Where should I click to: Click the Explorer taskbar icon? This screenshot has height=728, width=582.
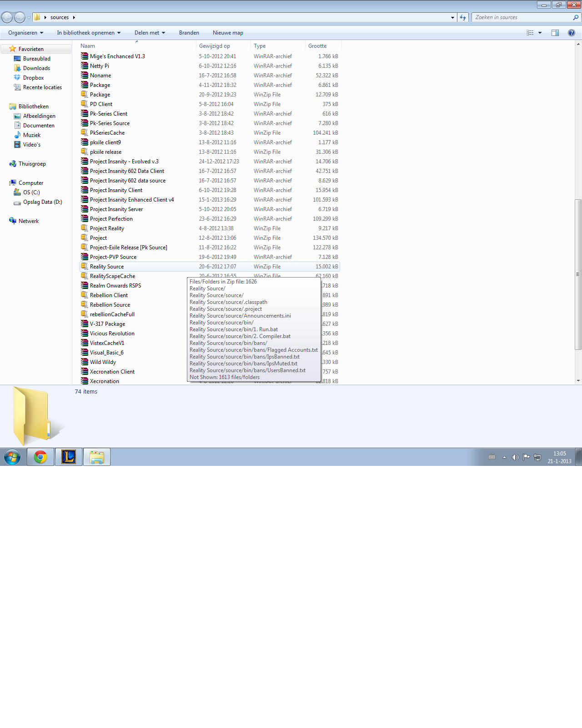pos(97,457)
